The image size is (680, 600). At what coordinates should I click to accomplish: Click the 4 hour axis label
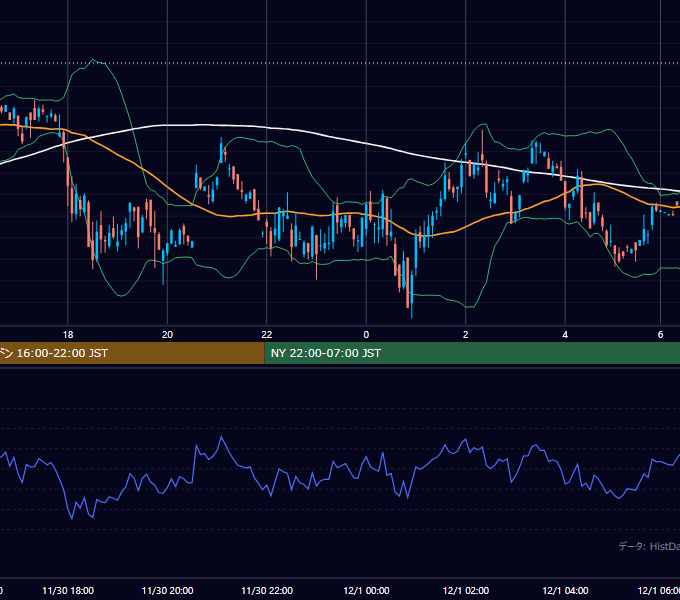point(565,335)
